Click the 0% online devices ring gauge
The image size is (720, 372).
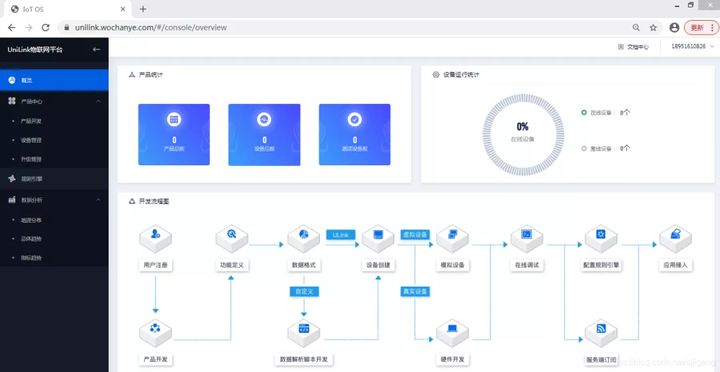[523, 135]
